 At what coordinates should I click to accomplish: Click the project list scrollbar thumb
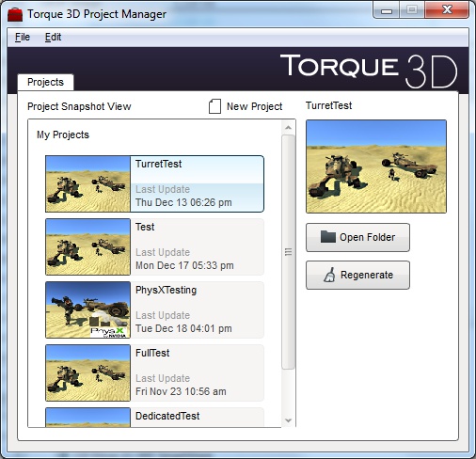pos(288,252)
